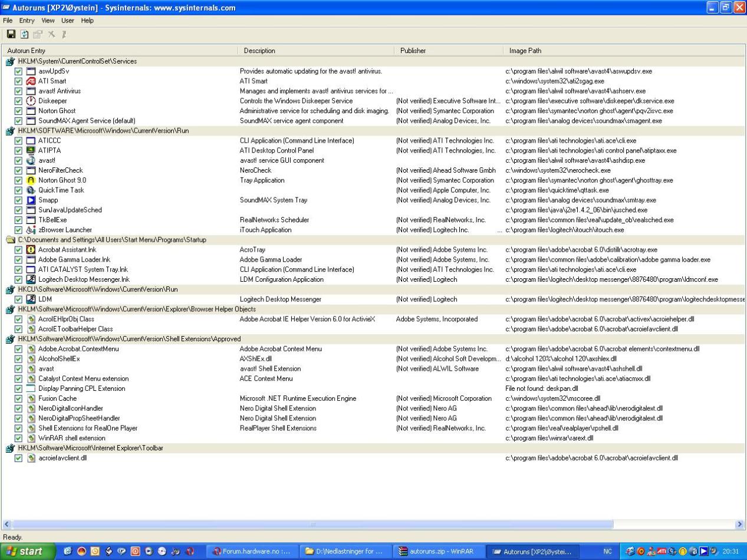Click the ATIPTA entry icon
The height and width of the screenshot is (560, 747).
click(x=31, y=150)
